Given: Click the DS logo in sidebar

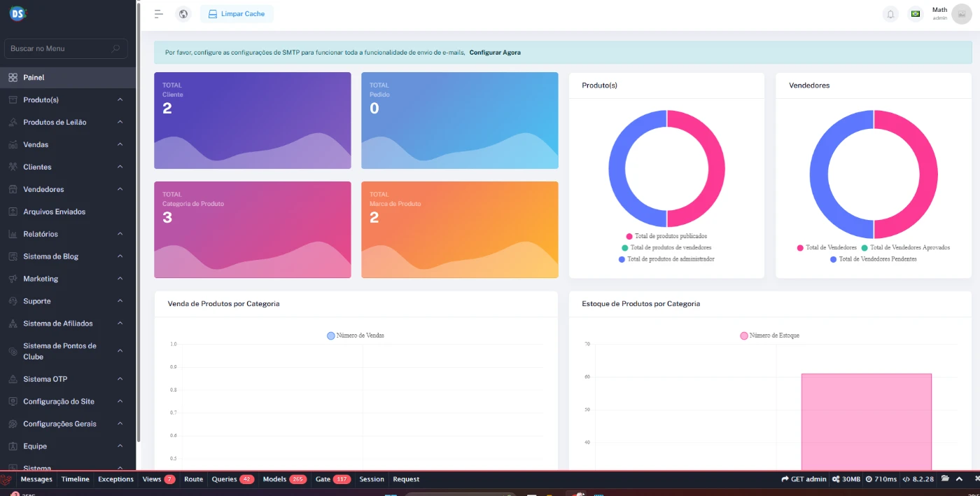Looking at the screenshot, I should point(18,12).
